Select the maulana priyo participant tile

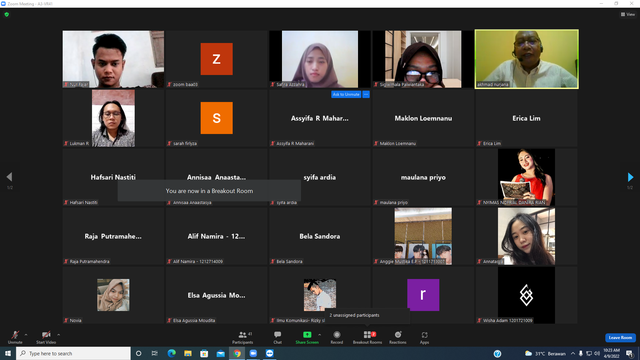(x=423, y=177)
